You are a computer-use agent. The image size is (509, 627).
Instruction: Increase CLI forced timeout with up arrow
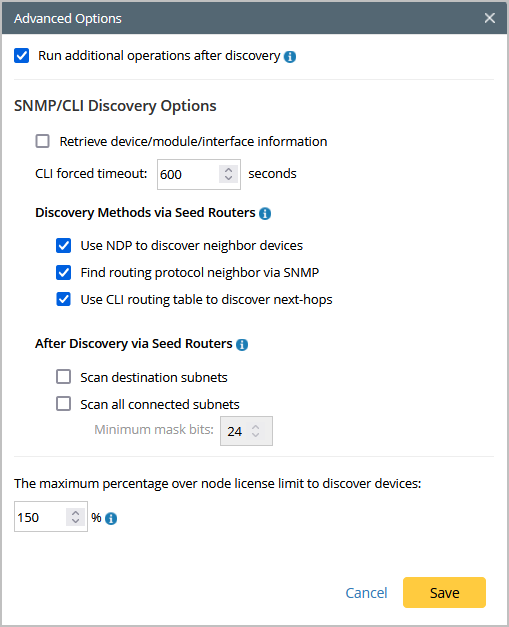point(228,170)
